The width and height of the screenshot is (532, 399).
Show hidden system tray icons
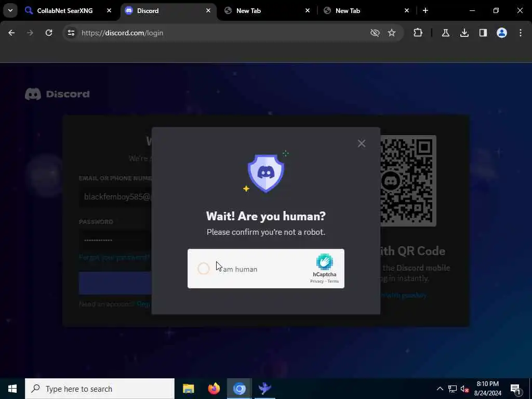pyautogui.click(x=440, y=389)
